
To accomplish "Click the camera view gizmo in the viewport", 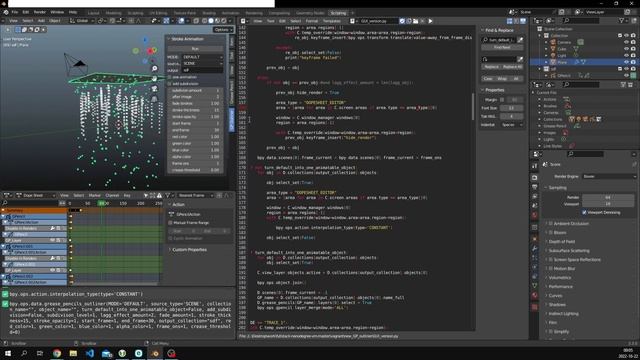I will (x=154, y=89).
